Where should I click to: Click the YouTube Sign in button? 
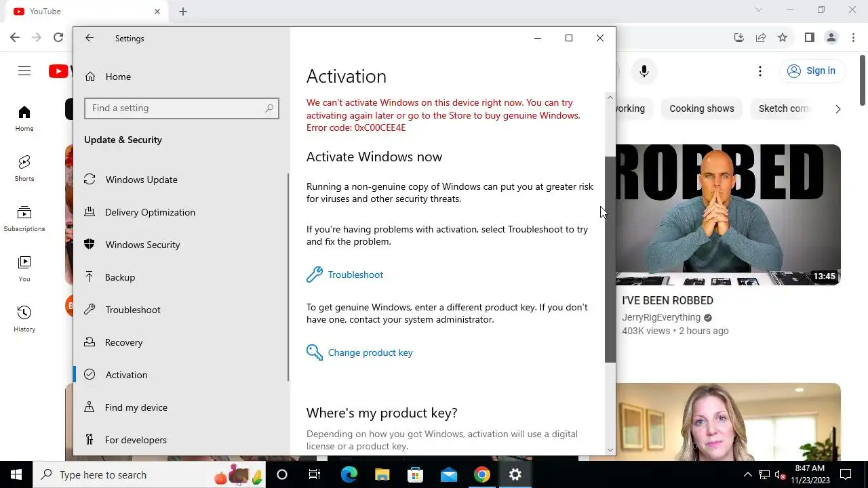click(812, 70)
